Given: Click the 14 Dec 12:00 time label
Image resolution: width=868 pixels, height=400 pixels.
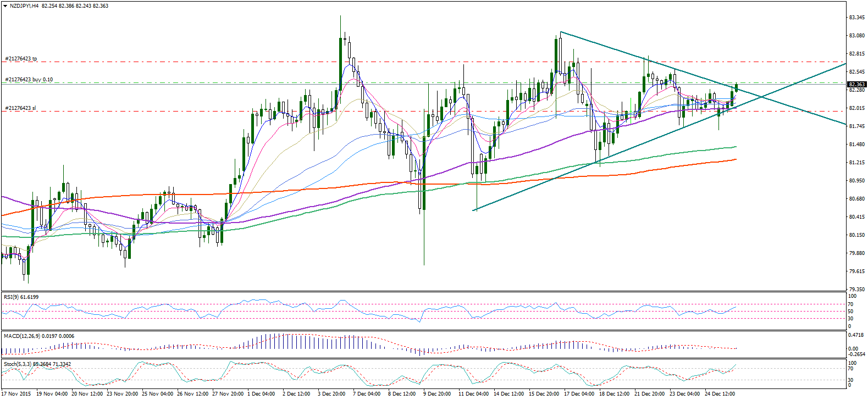Looking at the screenshot, I should [x=509, y=394].
